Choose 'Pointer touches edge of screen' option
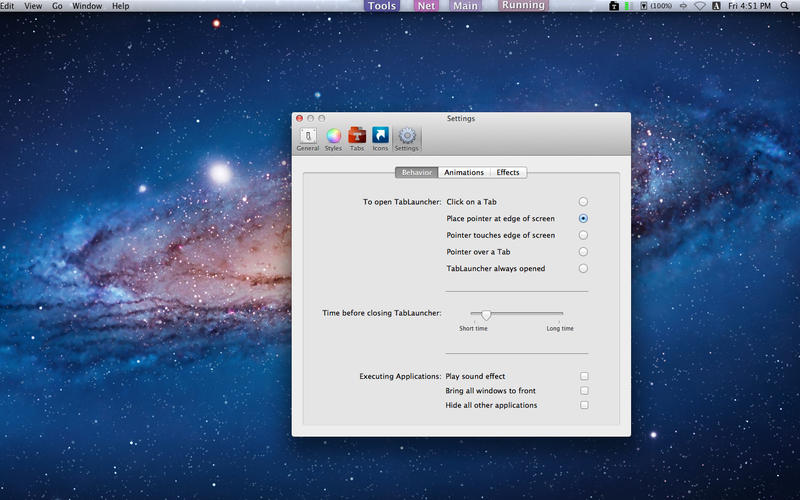800x500 pixels. 583,235
